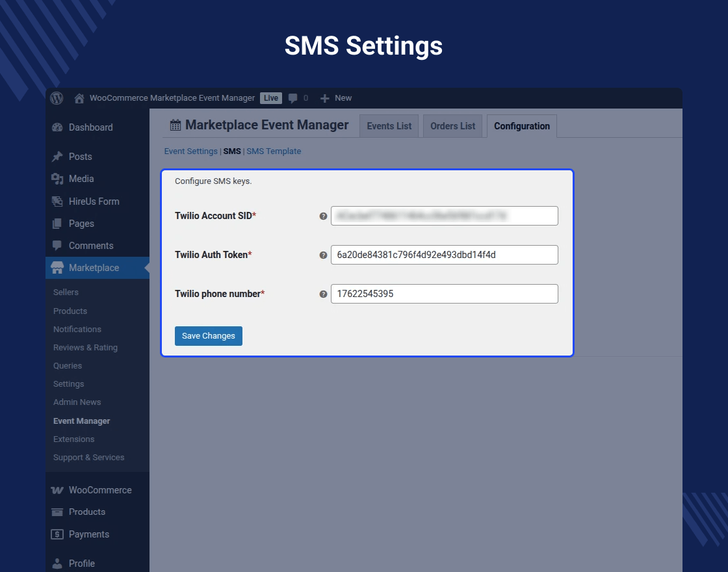Open Event Settings link

click(190, 151)
